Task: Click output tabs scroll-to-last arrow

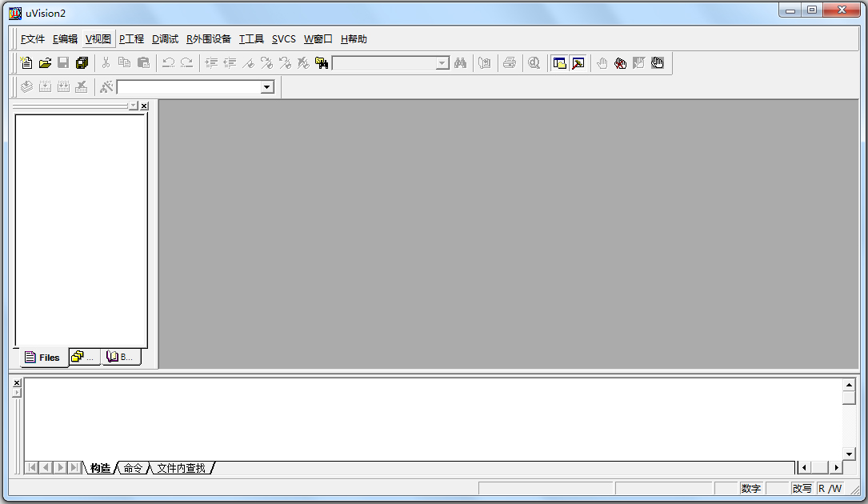Action: 74,467
